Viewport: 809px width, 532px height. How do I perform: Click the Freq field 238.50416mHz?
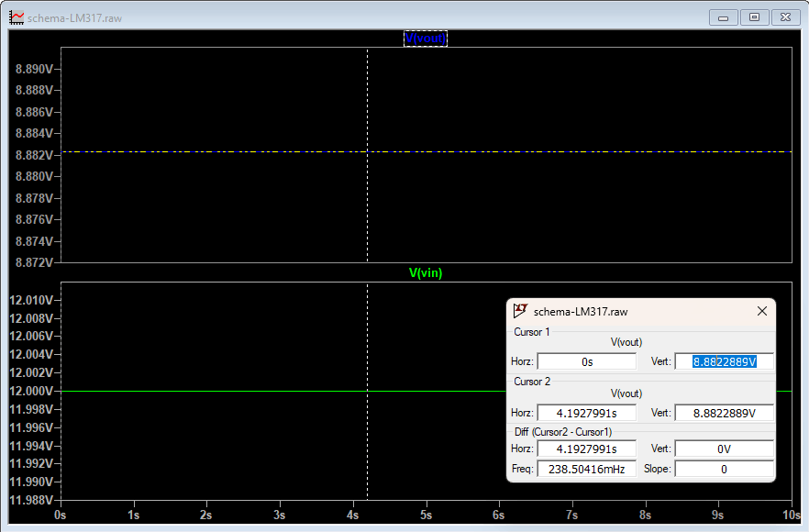(587, 469)
